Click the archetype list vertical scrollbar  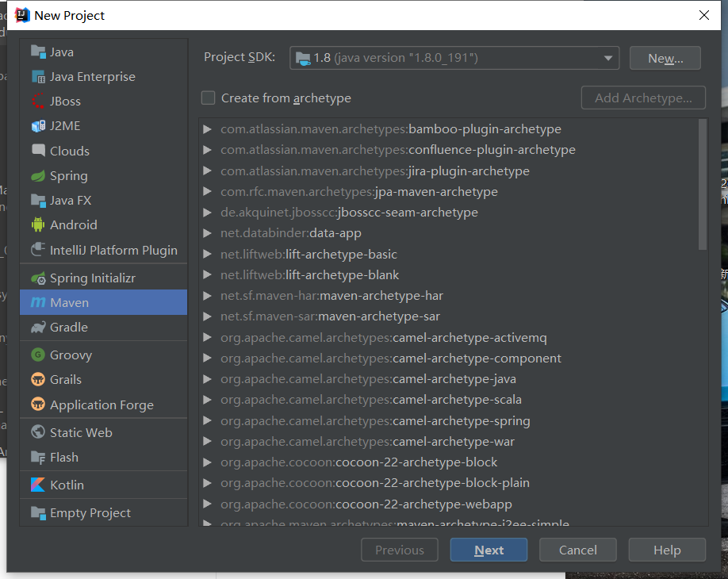click(x=703, y=184)
